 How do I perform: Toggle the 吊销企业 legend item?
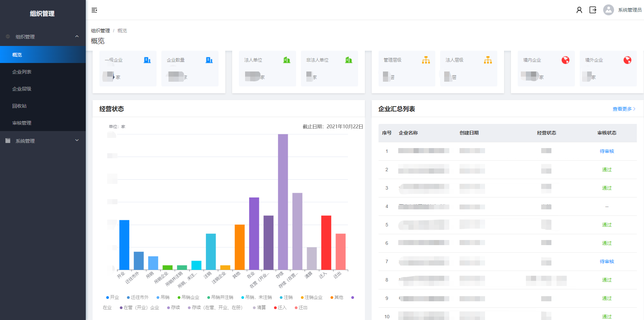coord(188,297)
